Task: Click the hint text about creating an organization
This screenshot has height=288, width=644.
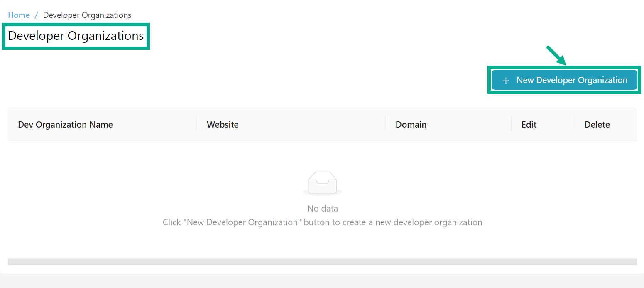Action: [323, 222]
